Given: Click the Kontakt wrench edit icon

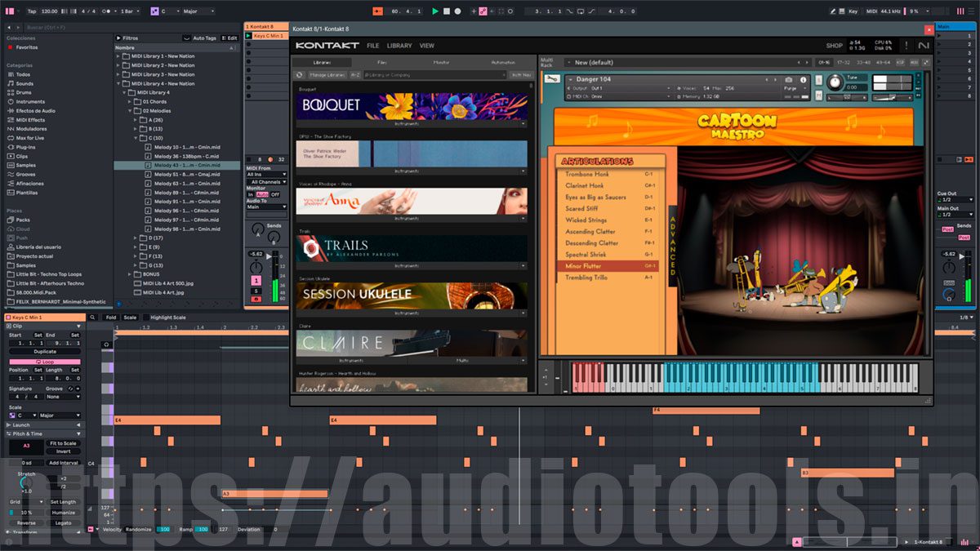Looking at the screenshot, I should click(553, 79).
